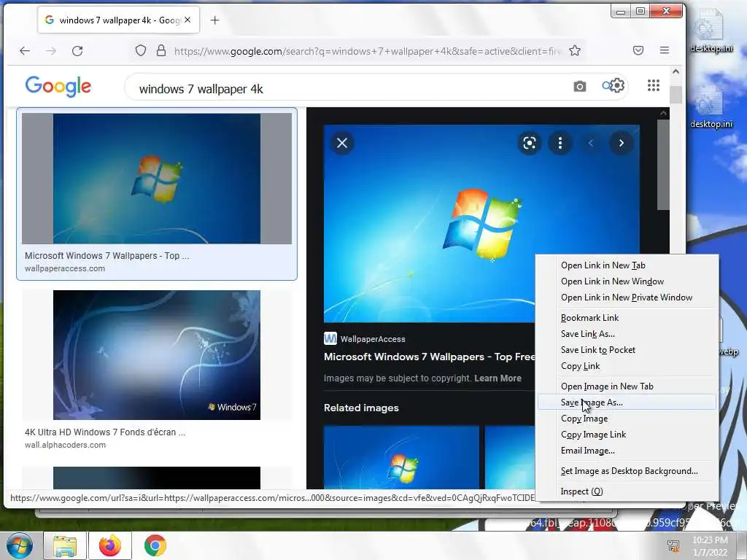Click the preview panel scrollbar thumb
747x560 pixels.
click(663, 164)
